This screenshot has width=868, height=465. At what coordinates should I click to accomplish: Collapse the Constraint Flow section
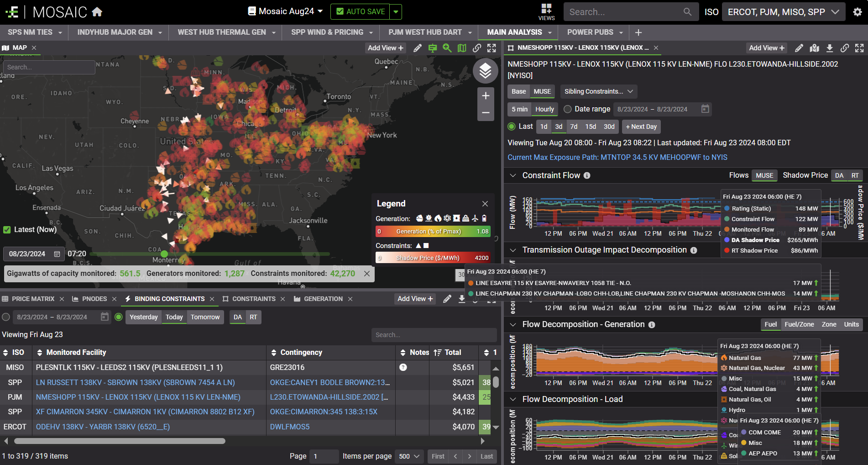click(x=513, y=175)
